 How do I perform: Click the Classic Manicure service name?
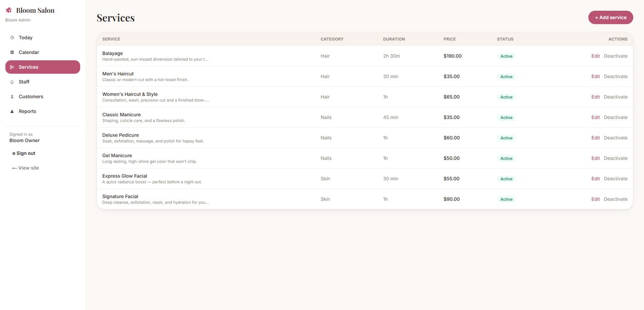click(x=121, y=115)
